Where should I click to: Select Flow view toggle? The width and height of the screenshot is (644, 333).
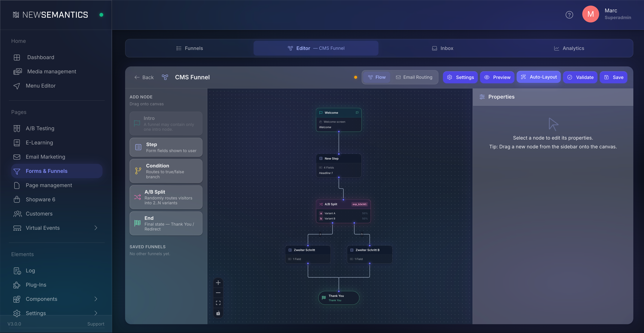pos(376,77)
